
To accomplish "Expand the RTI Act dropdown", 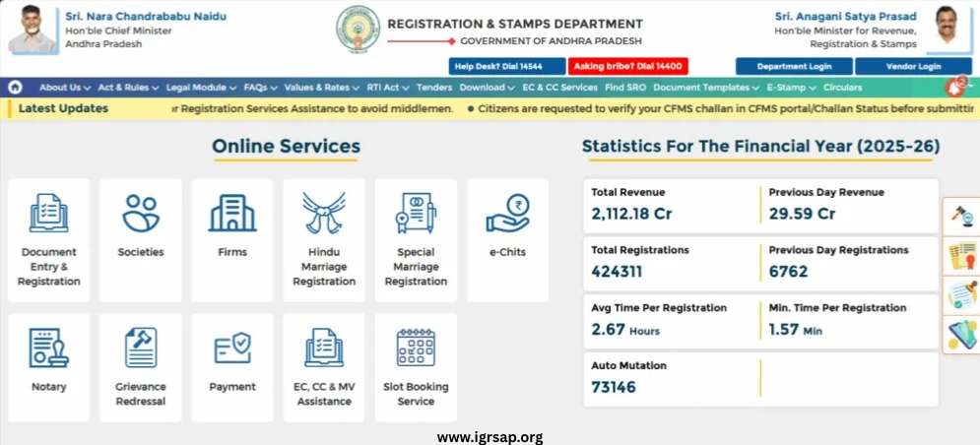I will point(388,88).
